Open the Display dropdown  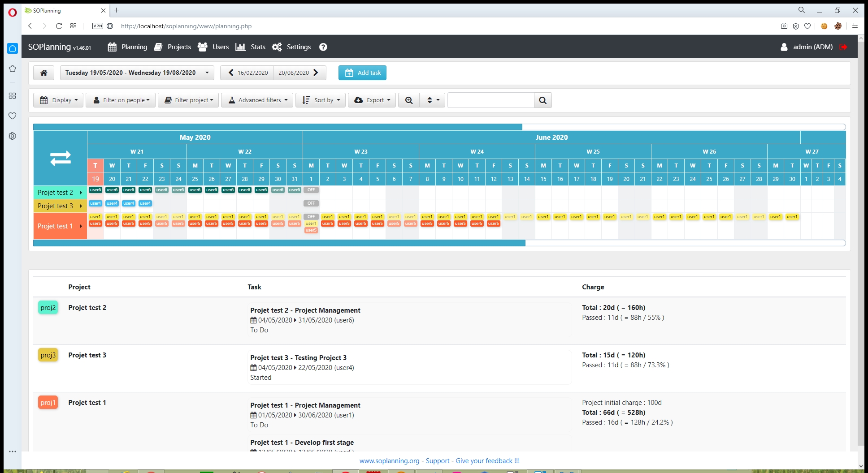pos(58,100)
